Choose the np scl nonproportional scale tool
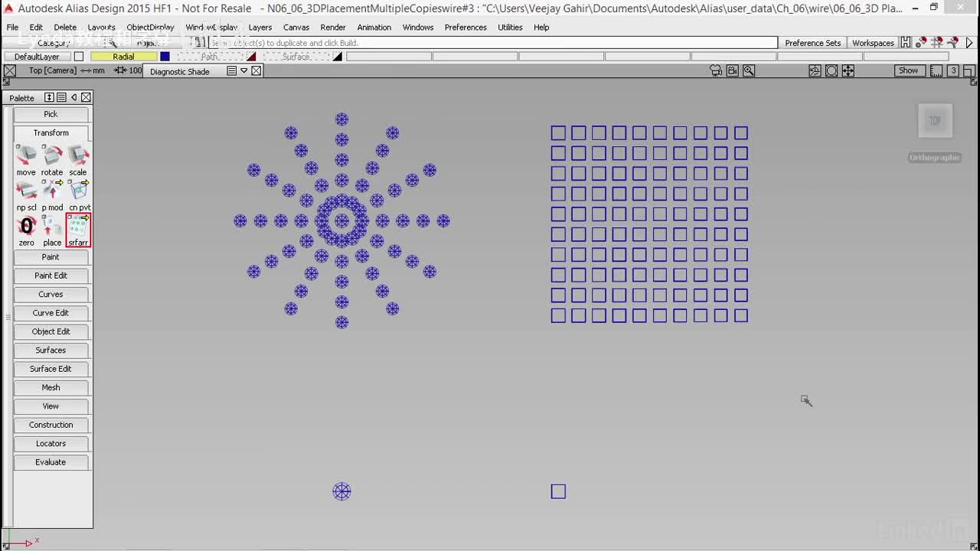 26,195
